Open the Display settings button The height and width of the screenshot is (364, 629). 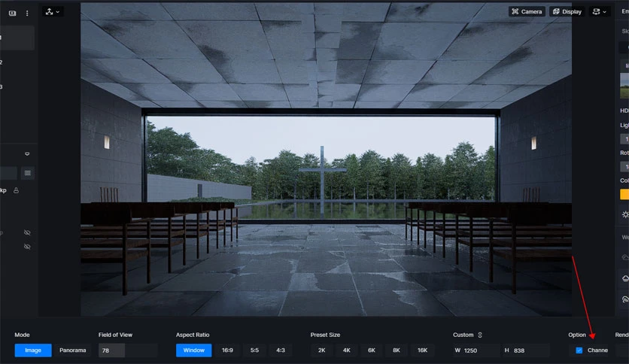[x=567, y=11]
